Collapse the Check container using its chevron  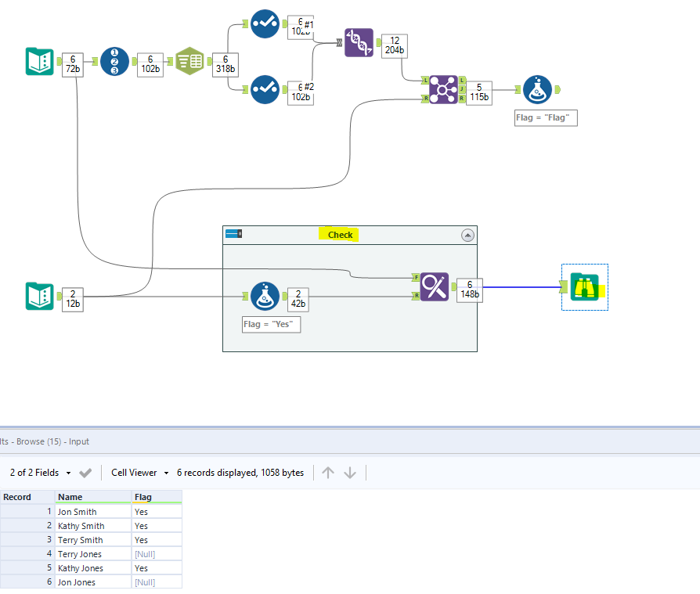pos(467,235)
